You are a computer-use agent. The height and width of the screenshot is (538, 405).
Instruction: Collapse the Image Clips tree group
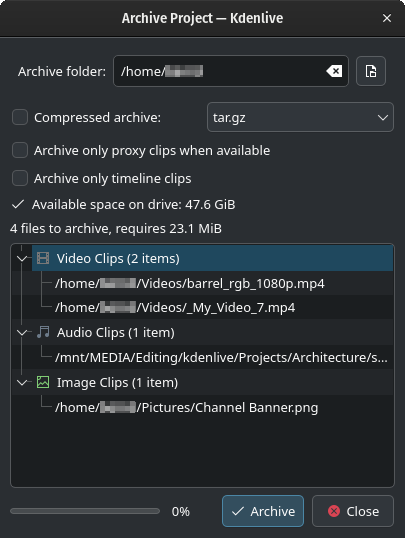[x=22, y=383]
